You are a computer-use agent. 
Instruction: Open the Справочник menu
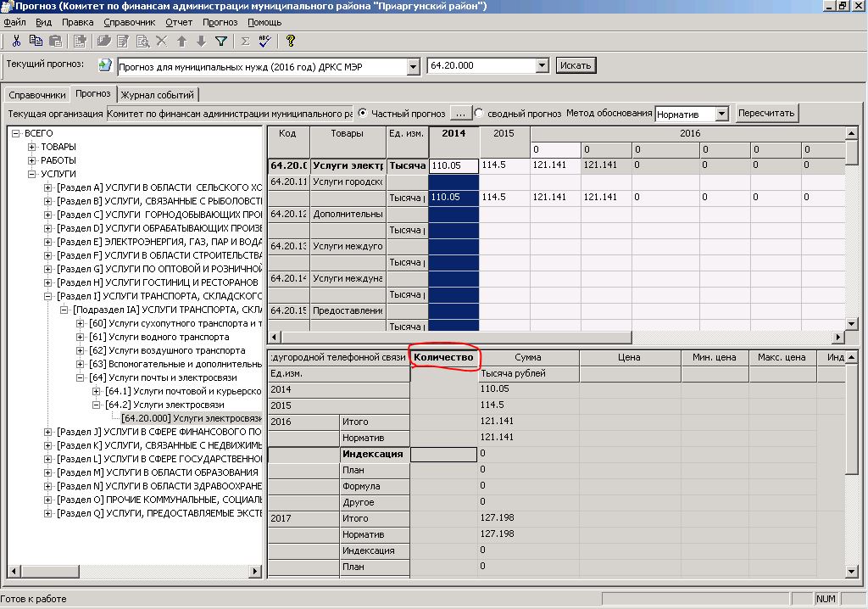coord(130,22)
